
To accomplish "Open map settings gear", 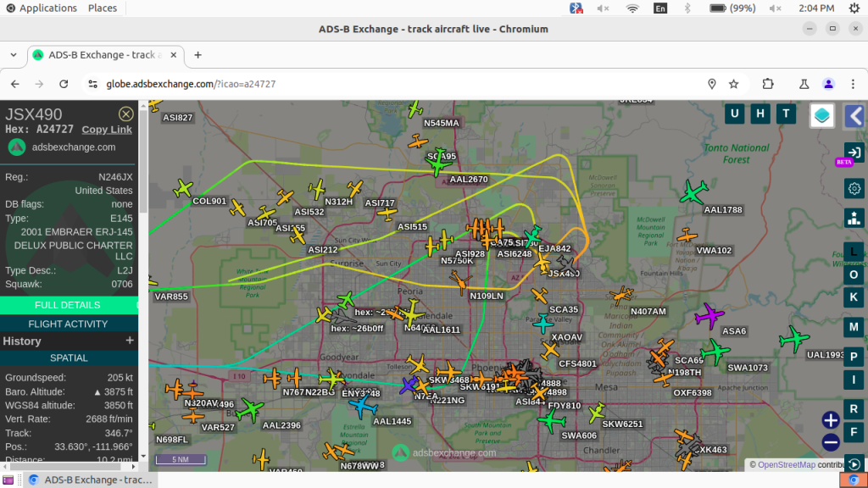I will click(854, 189).
